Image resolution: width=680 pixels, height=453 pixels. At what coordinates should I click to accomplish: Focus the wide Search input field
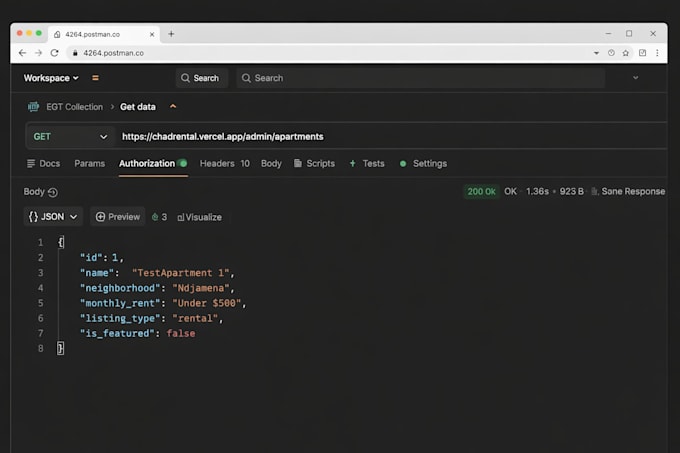421,78
